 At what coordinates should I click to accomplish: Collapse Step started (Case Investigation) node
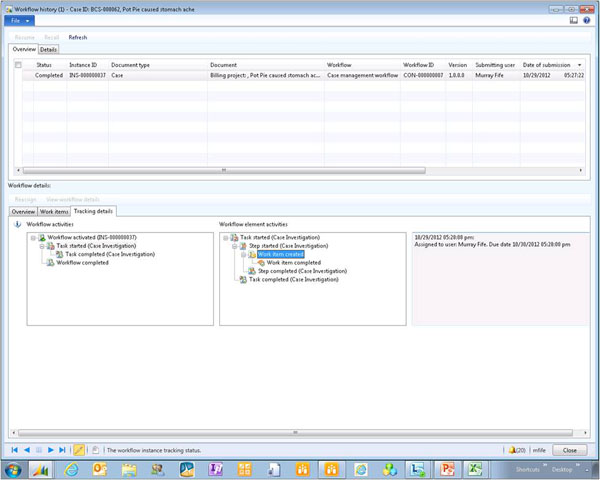pyautogui.click(x=233, y=245)
